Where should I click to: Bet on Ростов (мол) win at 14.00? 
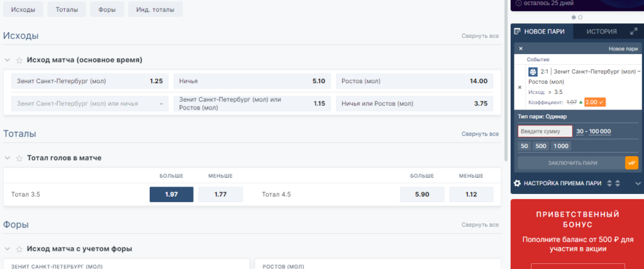point(414,81)
